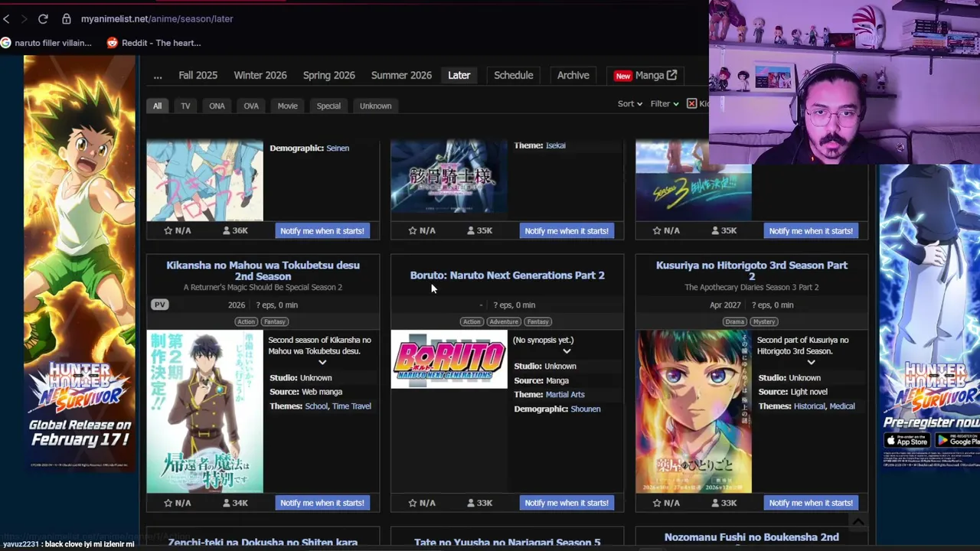
Task: Filter by ONA type
Action: [217, 106]
